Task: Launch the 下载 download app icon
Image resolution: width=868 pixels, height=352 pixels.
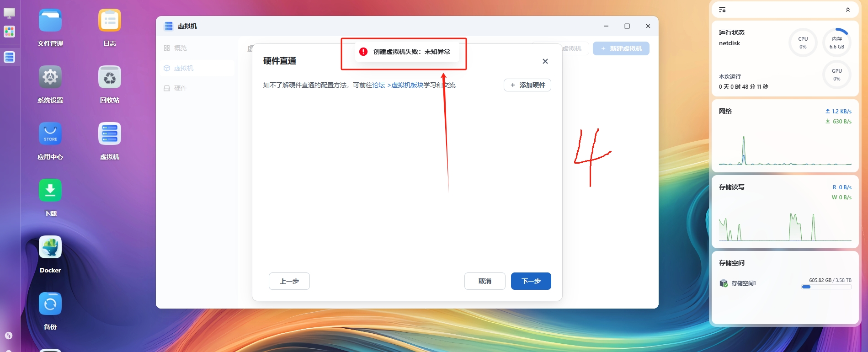Action: [x=50, y=191]
